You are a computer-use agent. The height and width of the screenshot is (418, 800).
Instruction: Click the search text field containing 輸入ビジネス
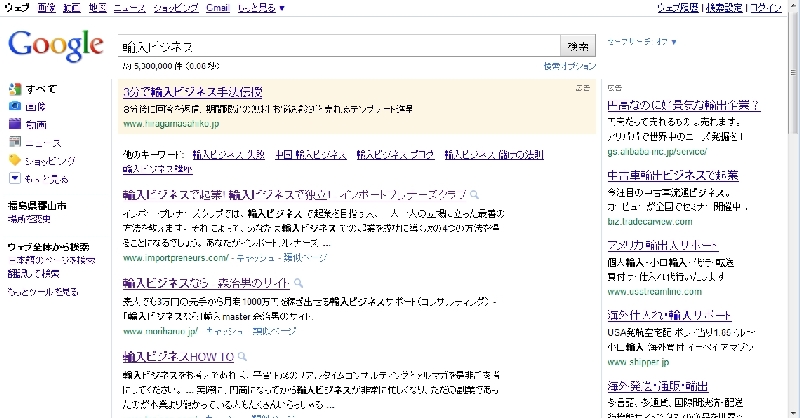(339, 46)
